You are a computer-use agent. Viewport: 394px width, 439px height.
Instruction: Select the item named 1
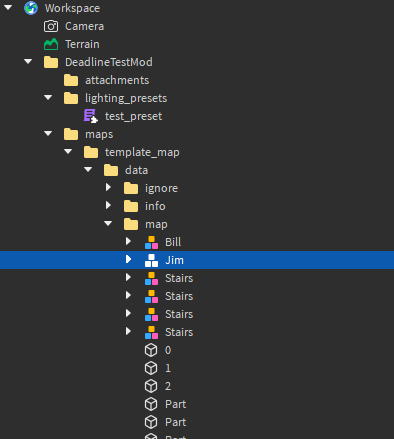(x=168, y=368)
